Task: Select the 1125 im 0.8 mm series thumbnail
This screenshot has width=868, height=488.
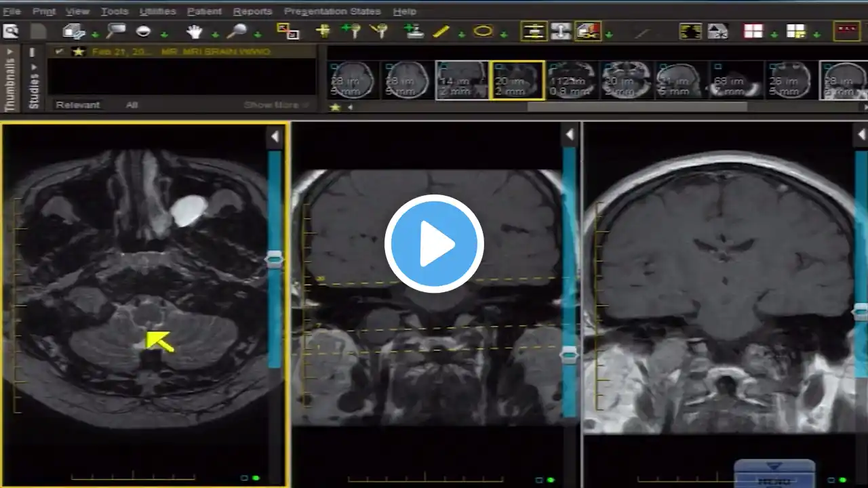Action: point(572,81)
